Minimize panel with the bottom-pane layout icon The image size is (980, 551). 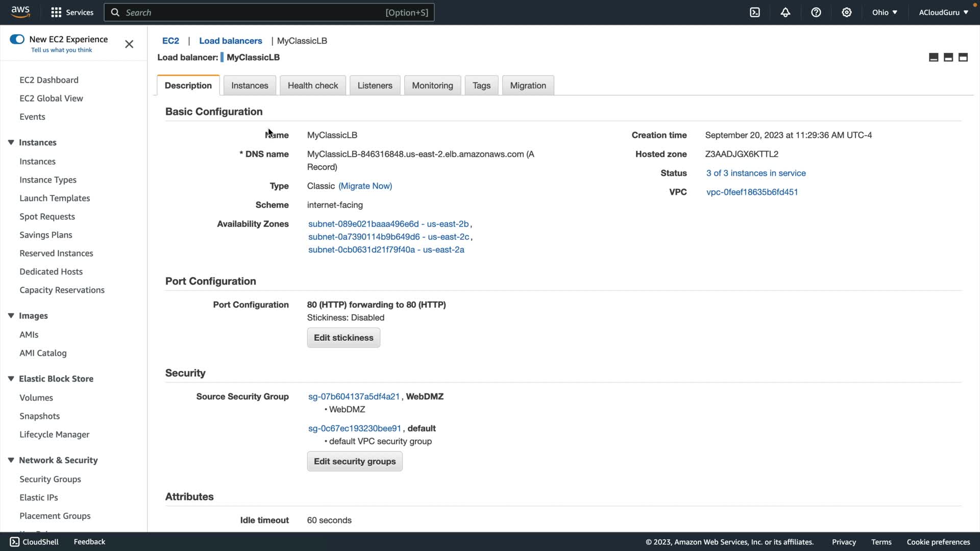[934, 57]
